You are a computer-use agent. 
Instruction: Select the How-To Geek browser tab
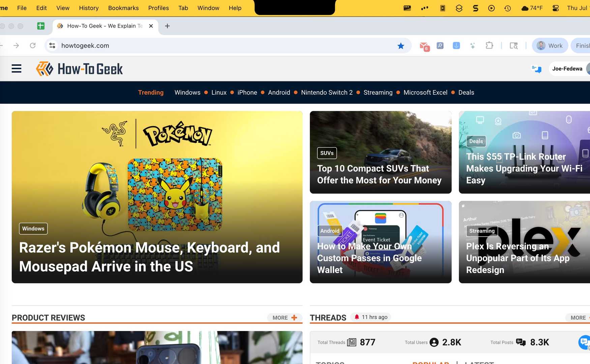(106, 26)
